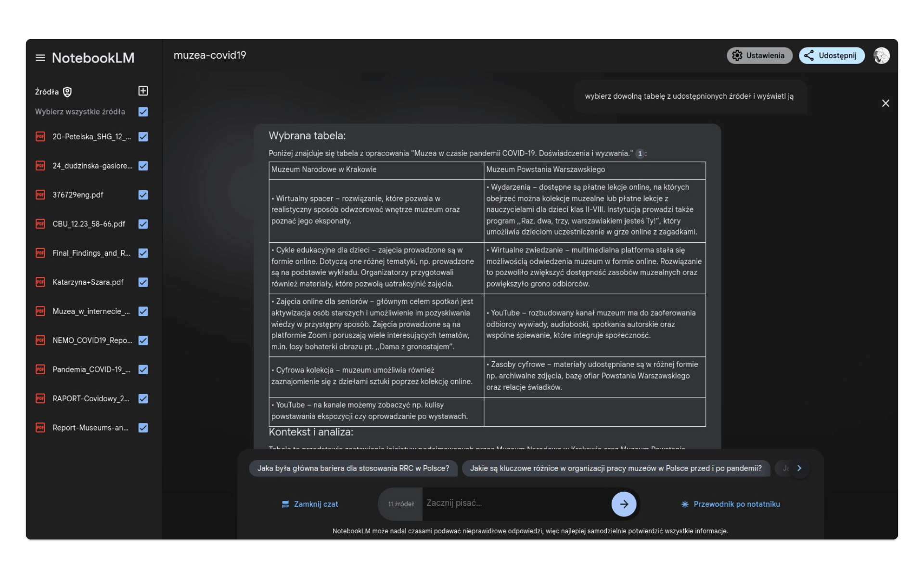Click the shield icon beside Źródła
The image size is (924, 578).
coord(67,92)
